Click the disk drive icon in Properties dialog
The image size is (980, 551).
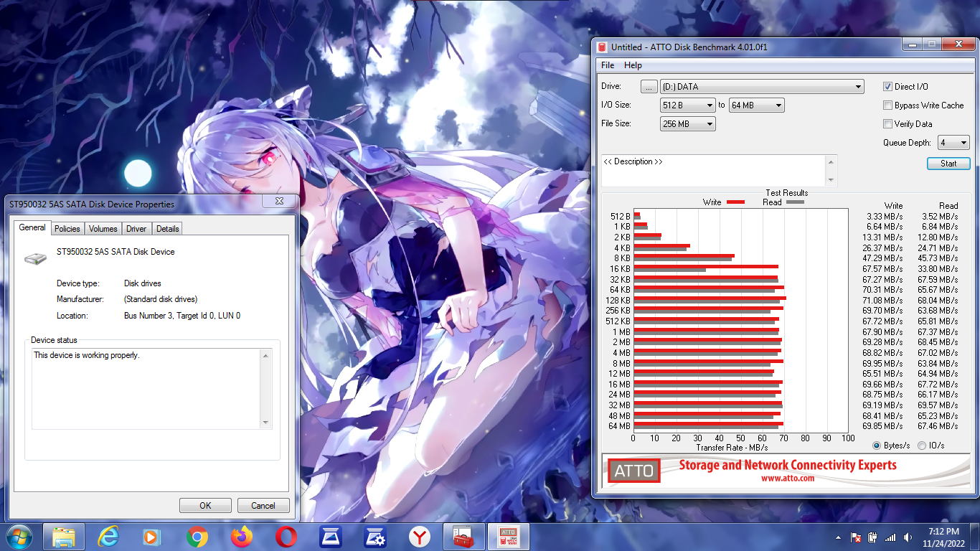[x=35, y=257]
